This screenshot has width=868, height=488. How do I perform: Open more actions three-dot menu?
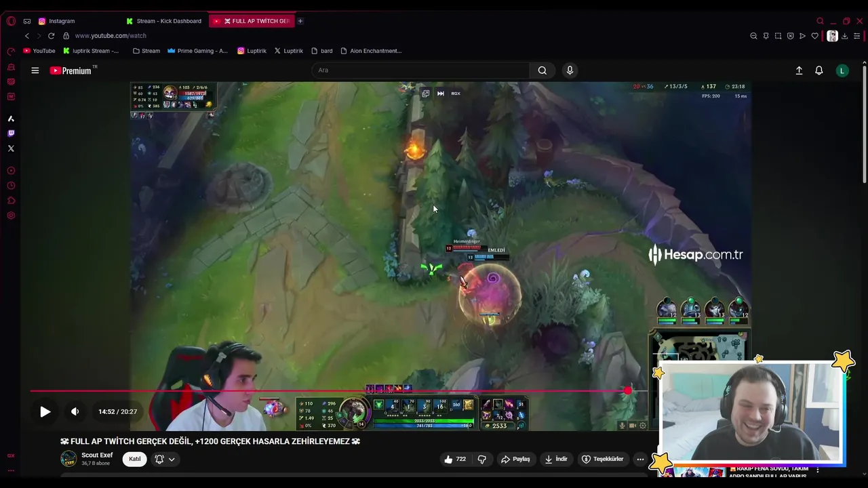coord(640,459)
